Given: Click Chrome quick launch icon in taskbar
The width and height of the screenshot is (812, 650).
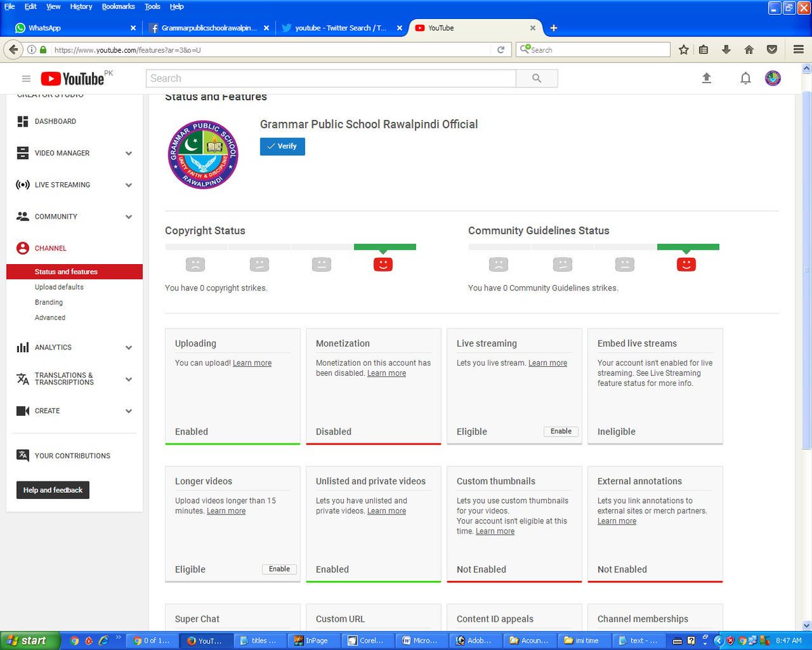Looking at the screenshot, I should (74, 641).
